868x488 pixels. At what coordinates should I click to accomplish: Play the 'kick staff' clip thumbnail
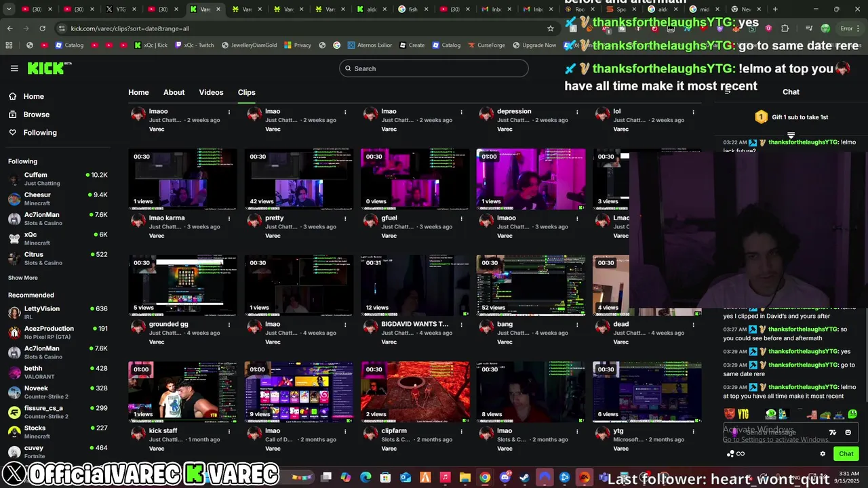point(183,392)
